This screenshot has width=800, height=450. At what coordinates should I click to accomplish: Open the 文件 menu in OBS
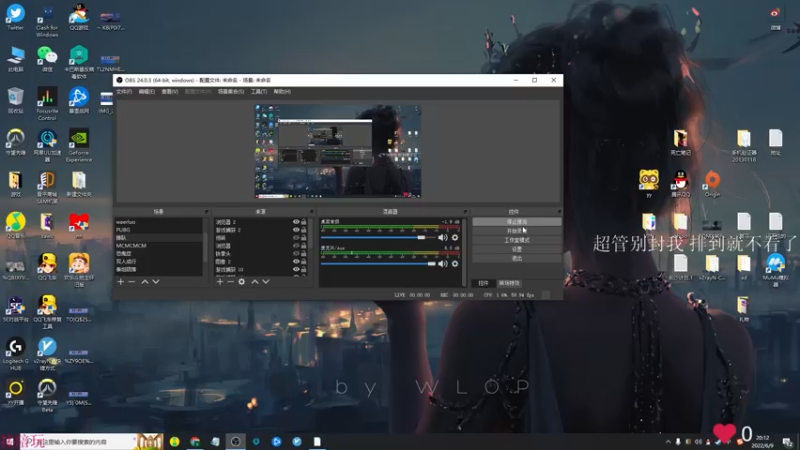124,91
